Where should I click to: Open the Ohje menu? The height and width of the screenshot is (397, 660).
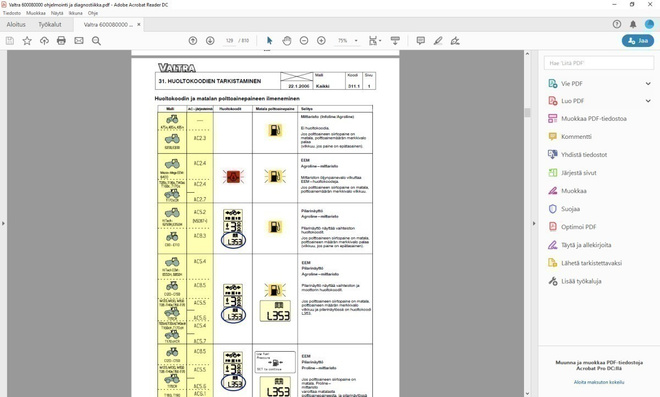[x=93, y=13]
